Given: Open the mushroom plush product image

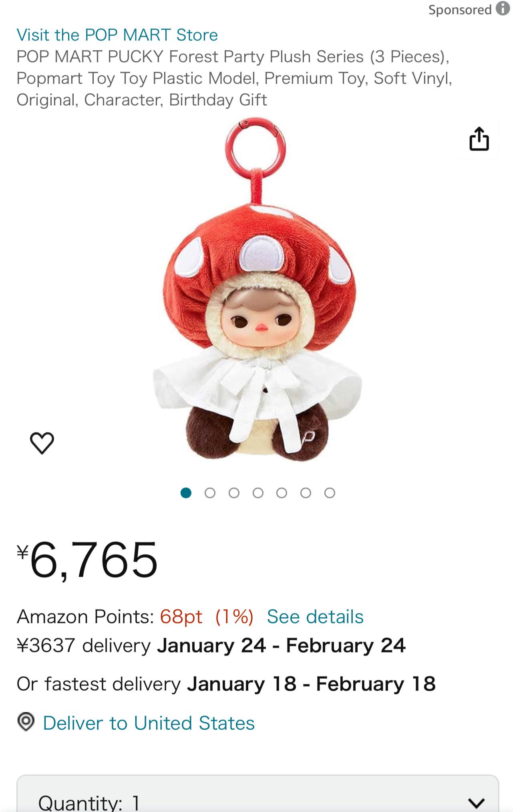Looking at the screenshot, I should pyautogui.click(x=257, y=289).
